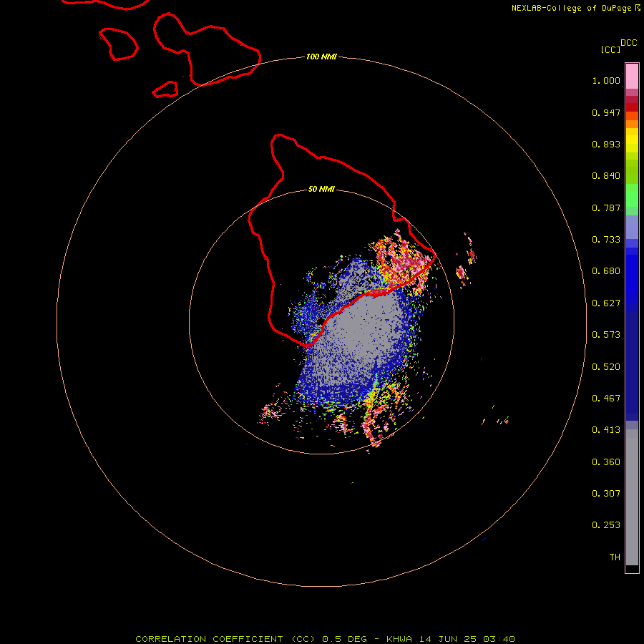Click the 14 JUN 25 date text
Image resolution: width=644 pixels, height=644 pixels.
pyautogui.click(x=448, y=639)
